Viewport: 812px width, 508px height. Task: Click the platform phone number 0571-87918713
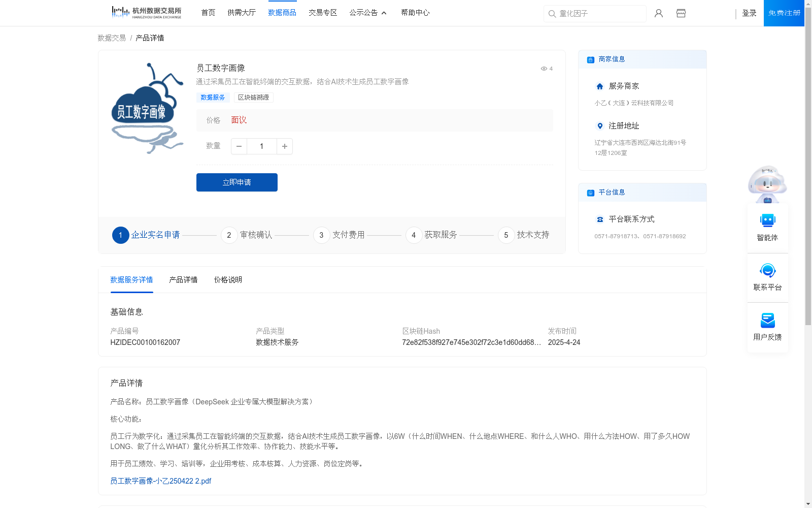coord(616,236)
